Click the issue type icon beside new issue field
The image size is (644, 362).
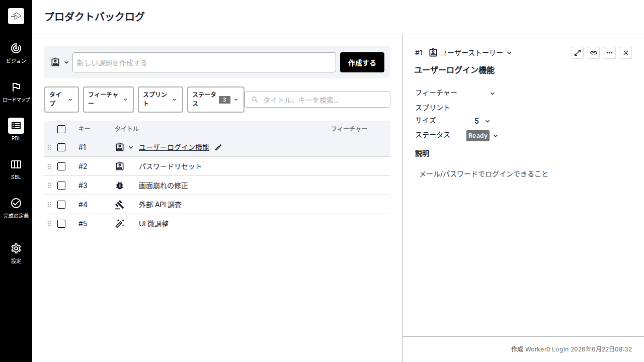55,62
